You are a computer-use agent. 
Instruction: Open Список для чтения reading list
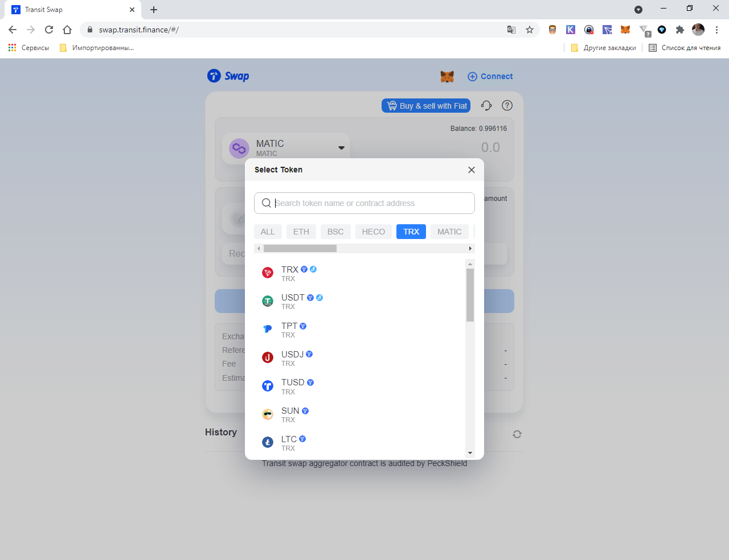(x=685, y=48)
